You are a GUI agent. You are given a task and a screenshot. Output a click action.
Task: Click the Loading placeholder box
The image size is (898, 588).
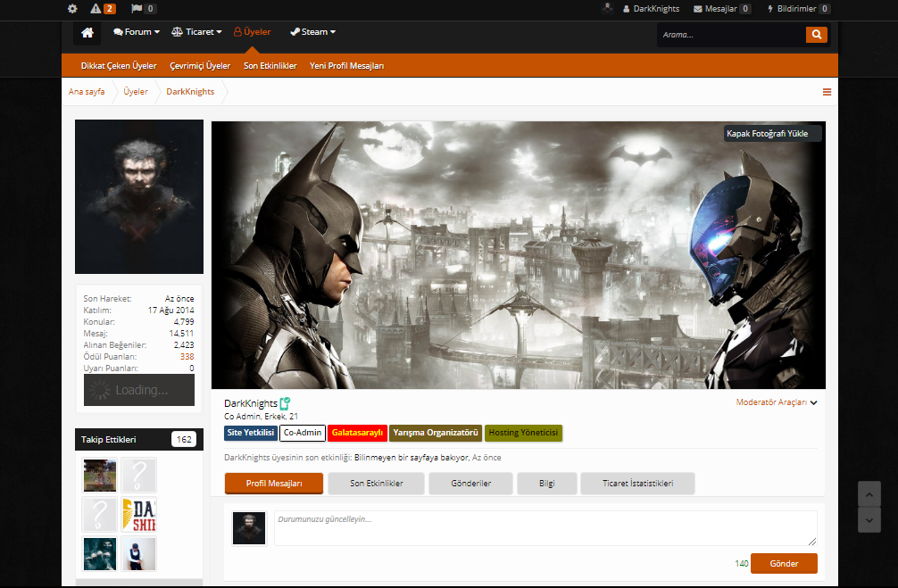point(139,390)
